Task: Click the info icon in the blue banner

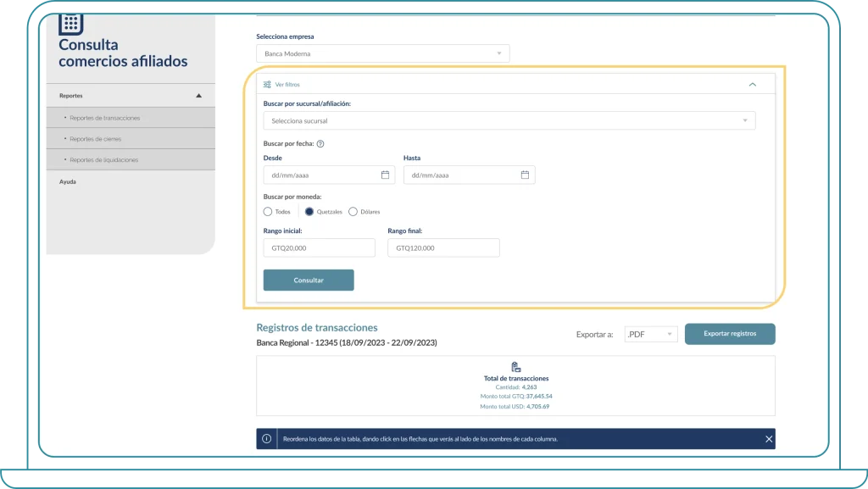Action: point(266,439)
